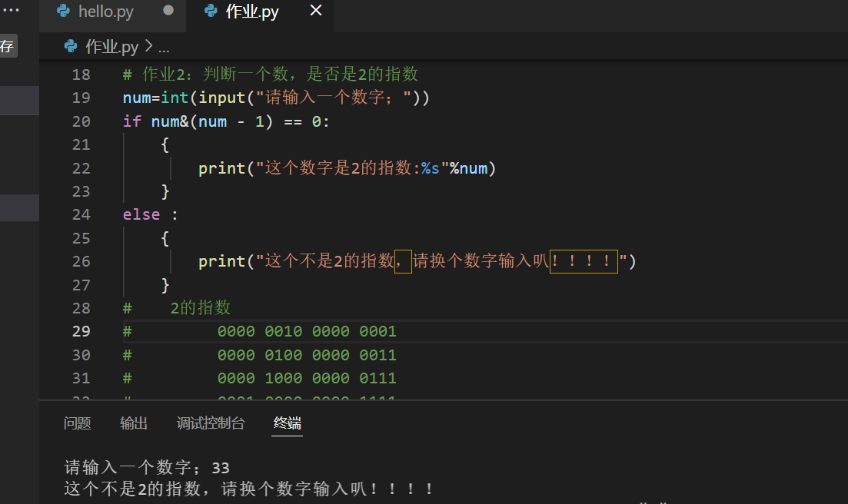Click line number 24 in gutter
Viewport: 848px width, 504px height.
point(81,215)
